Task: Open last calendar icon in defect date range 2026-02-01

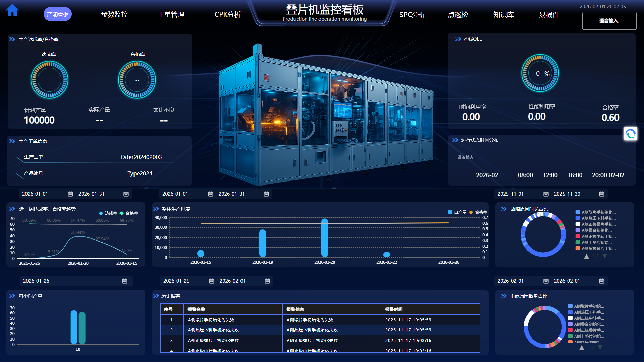Action: 601,281
